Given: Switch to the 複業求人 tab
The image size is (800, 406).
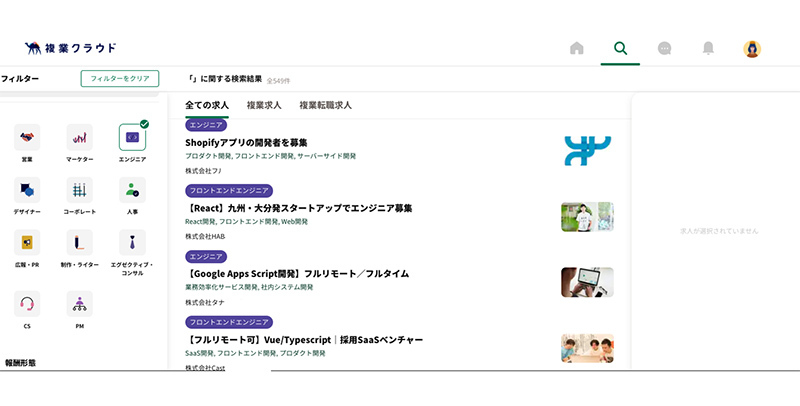Looking at the screenshot, I should coord(264,105).
